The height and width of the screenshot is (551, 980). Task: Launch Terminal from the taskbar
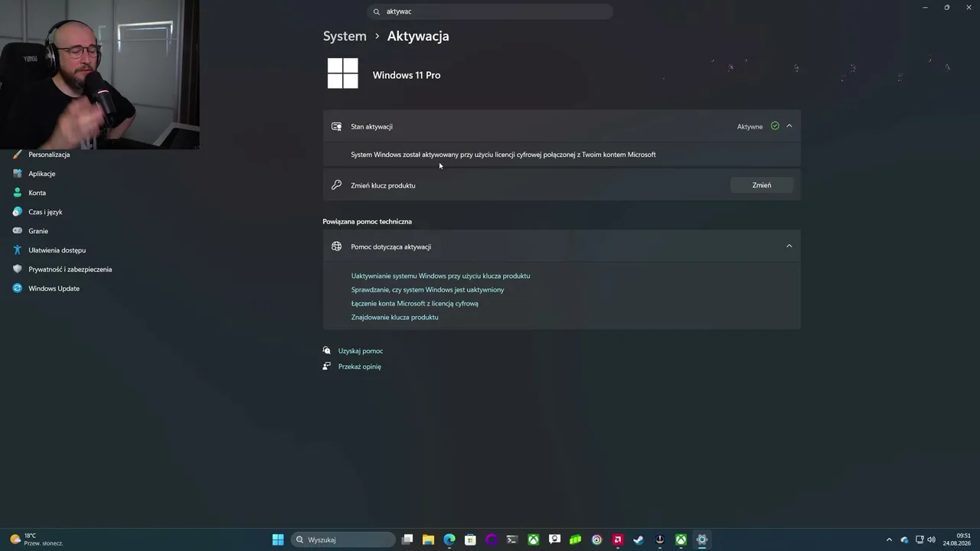[x=512, y=540]
